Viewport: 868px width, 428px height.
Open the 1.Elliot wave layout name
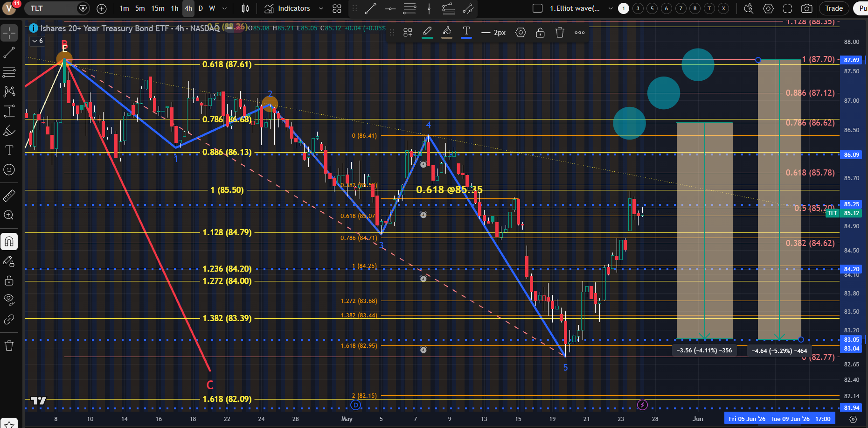(575, 8)
